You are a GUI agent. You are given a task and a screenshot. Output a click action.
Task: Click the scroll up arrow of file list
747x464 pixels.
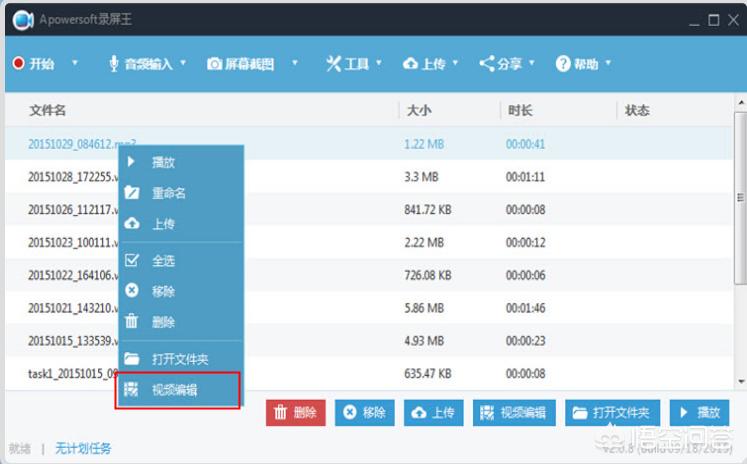[741, 102]
